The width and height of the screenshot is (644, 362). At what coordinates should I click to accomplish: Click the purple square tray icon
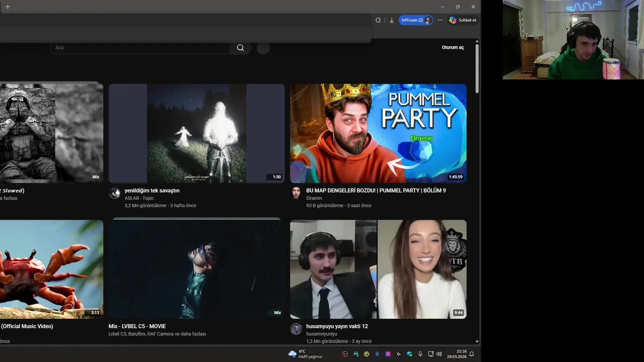[x=388, y=354]
